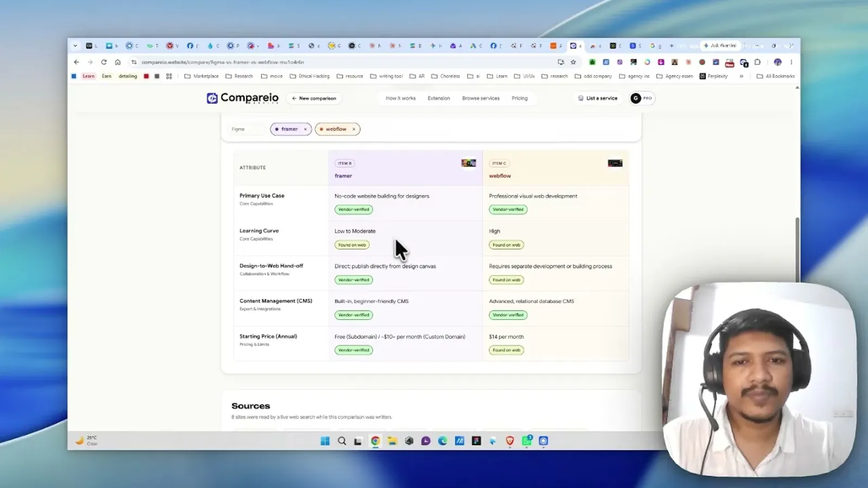868x488 pixels.
Task: Open the Extensions puzzle icon
Action: click(x=758, y=62)
